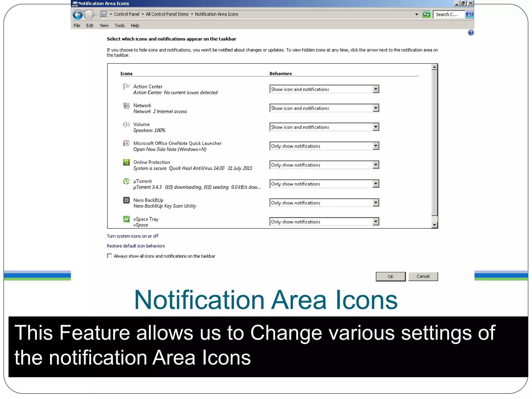This screenshot has width=532, height=399.
Task: Open the View menu
Action: click(x=104, y=25)
